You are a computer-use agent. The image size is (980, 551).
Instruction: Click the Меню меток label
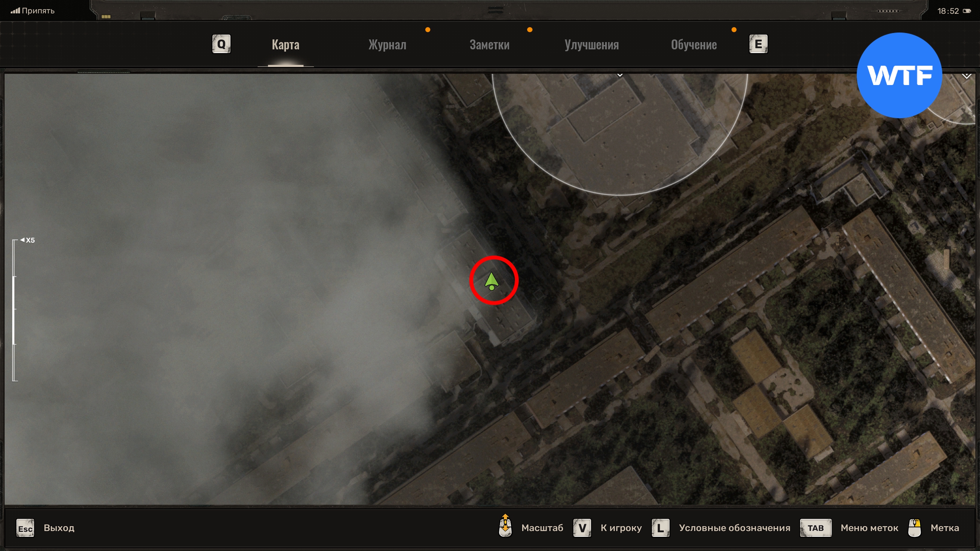pos(869,528)
